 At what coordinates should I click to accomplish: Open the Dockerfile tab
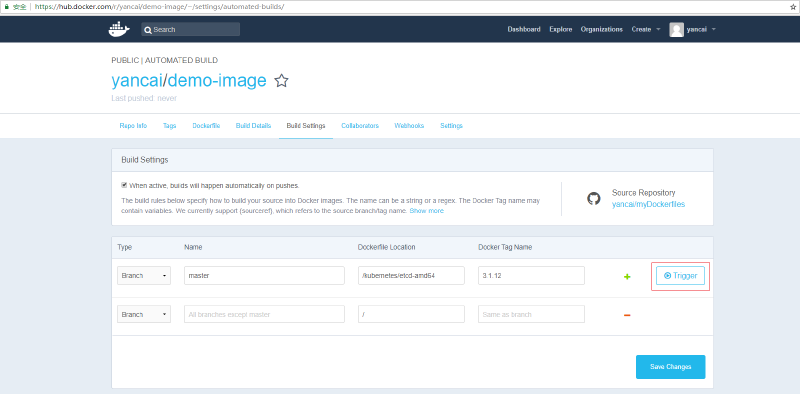pos(206,126)
